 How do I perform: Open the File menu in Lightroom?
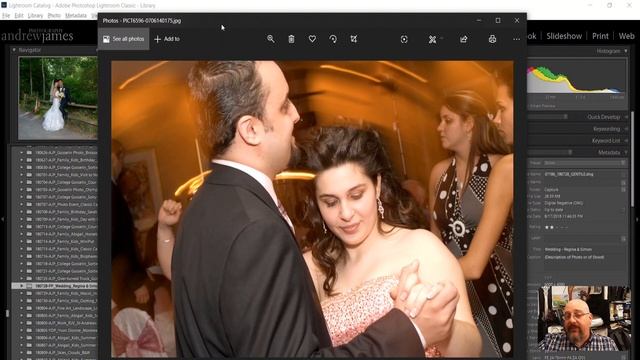(6, 16)
